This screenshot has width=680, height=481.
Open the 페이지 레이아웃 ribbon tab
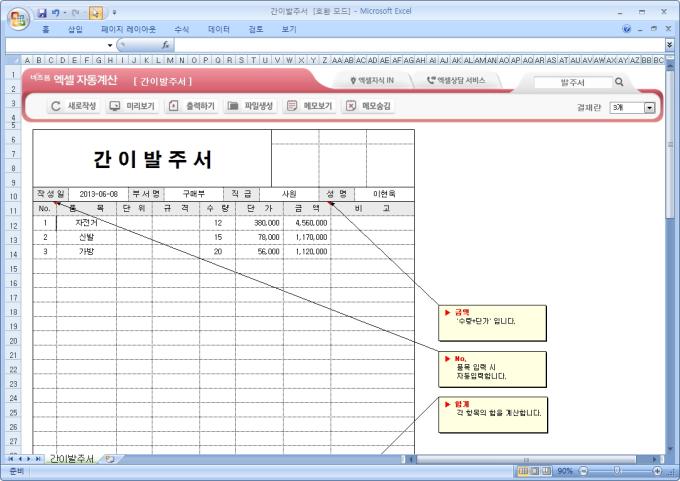click(x=128, y=29)
